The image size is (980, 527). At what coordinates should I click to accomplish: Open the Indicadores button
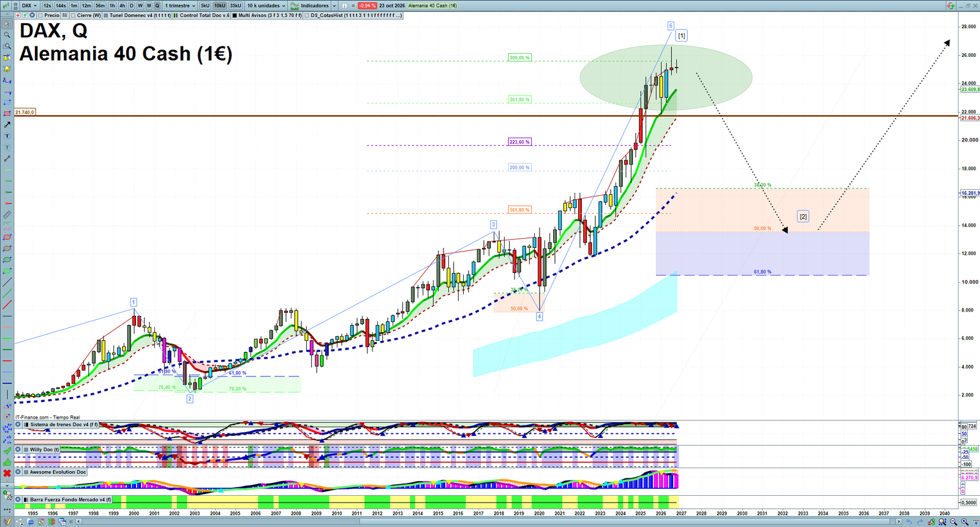(311, 6)
